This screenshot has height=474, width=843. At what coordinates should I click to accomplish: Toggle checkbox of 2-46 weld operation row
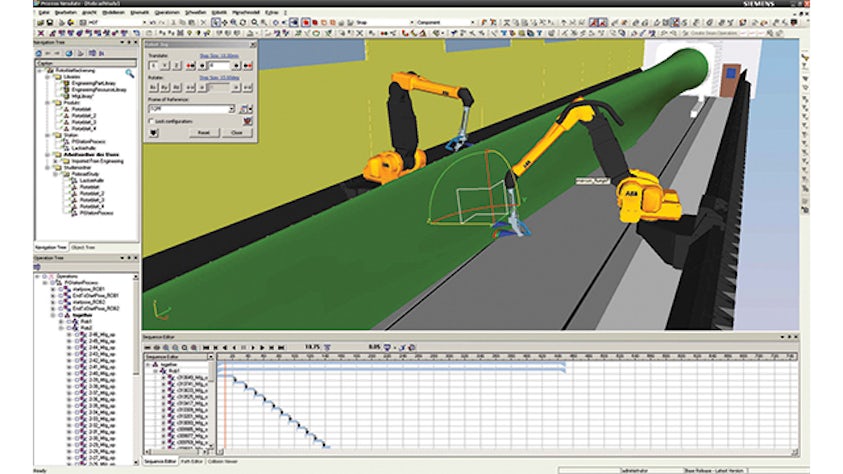[x=77, y=334]
